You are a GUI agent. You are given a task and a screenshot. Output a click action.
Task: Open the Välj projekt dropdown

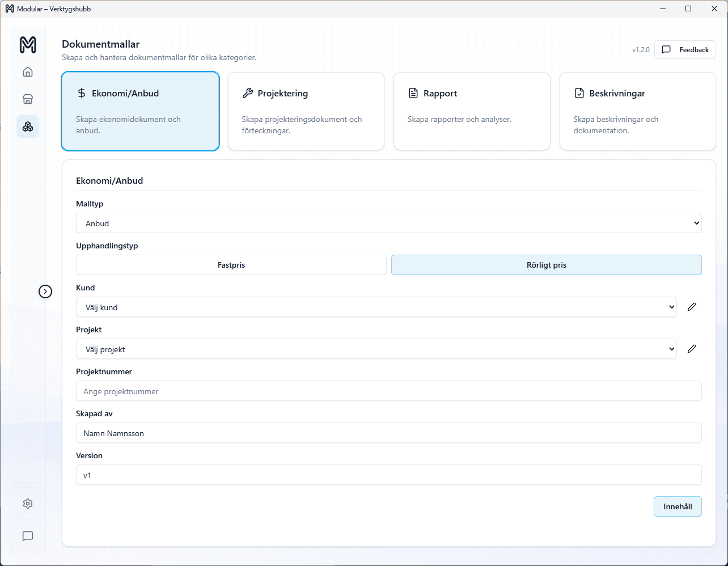pyautogui.click(x=376, y=349)
